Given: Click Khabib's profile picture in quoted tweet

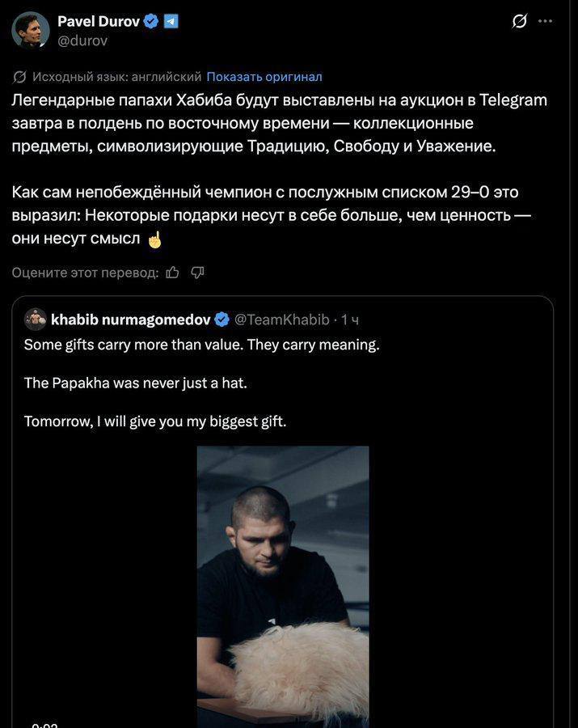Looking at the screenshot, I should pyautogui.click(x=36, y=319).
